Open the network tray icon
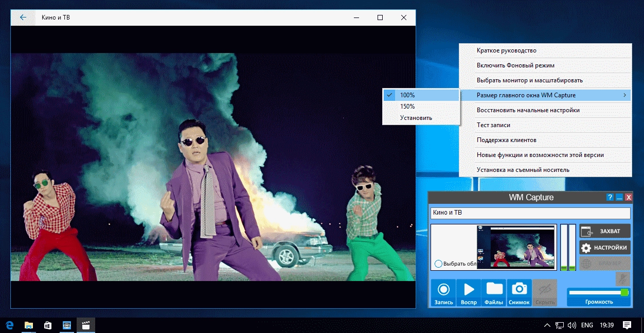The width and height of the screenshot is (644, 333). 560,325
